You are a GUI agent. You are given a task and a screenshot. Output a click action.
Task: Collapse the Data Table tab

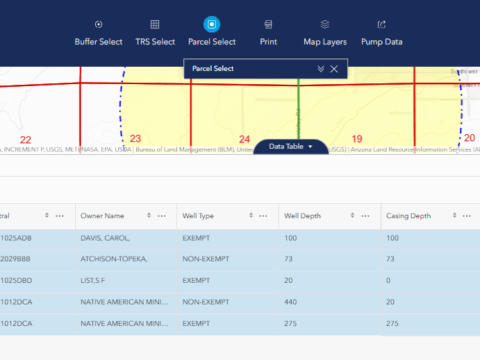point(291,147)
